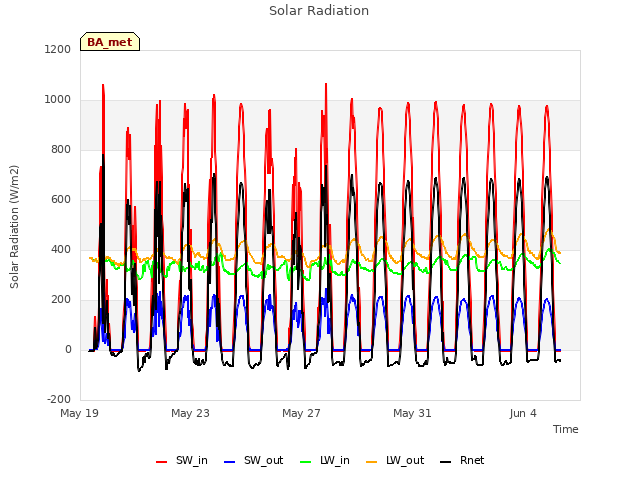The height and width of the screenshot is (480, 640).
Task: Toggle the SW_in legend entry
Action: point(182,460)
